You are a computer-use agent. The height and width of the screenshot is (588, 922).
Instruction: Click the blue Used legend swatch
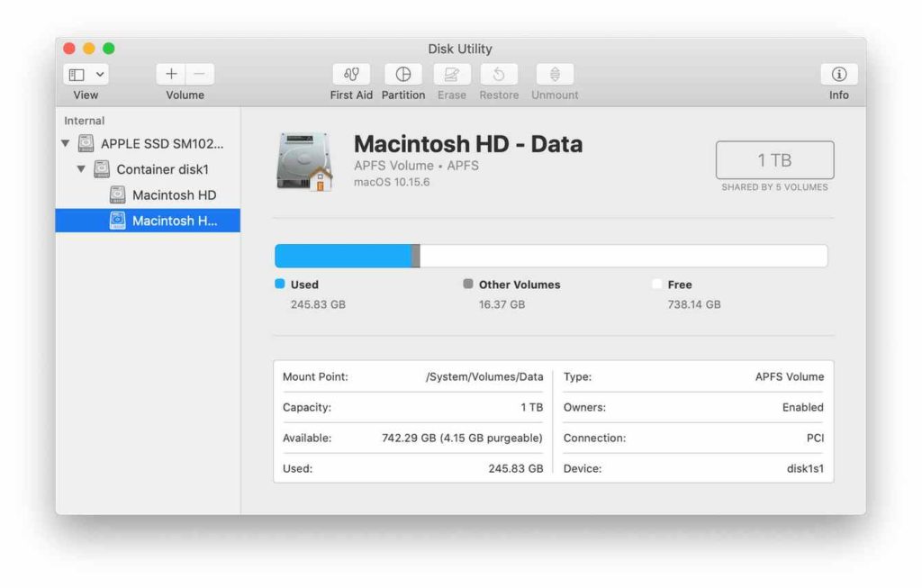click(280, 284)
